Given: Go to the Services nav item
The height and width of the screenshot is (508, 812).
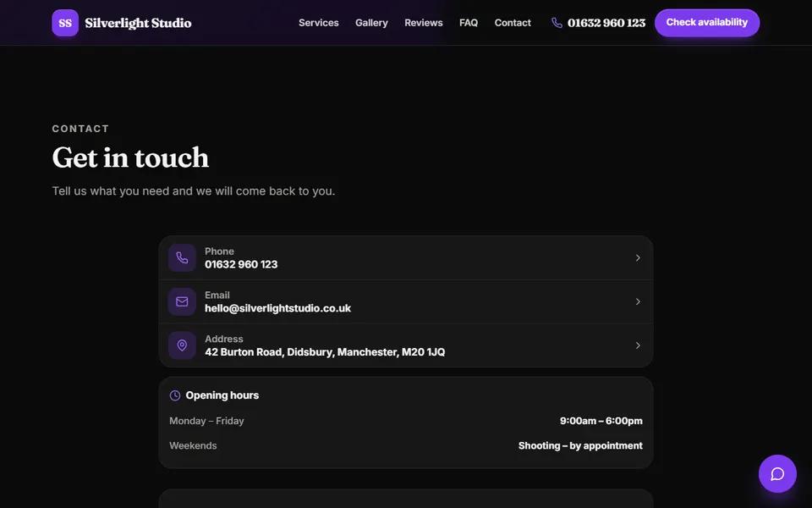Looking at the screenshot, I should coord(319,23).
